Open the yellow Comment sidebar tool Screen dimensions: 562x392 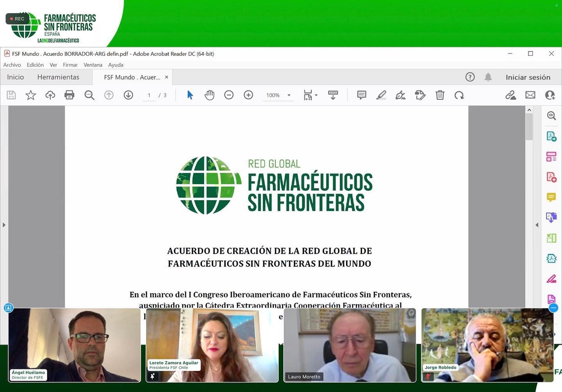tap(551, 197)
